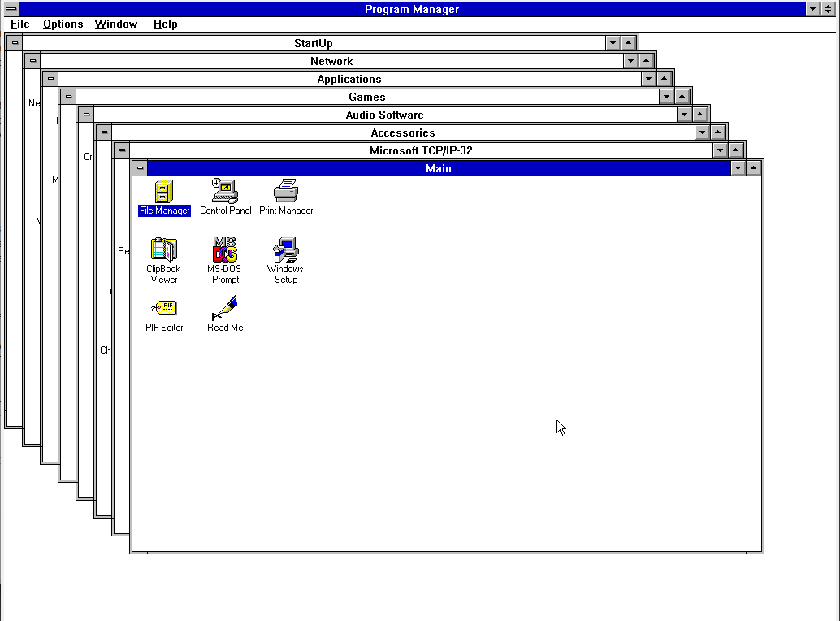Bring the StartUp group window forward via title
Viewport: 840px width, 621px height.
pos(314,43)
